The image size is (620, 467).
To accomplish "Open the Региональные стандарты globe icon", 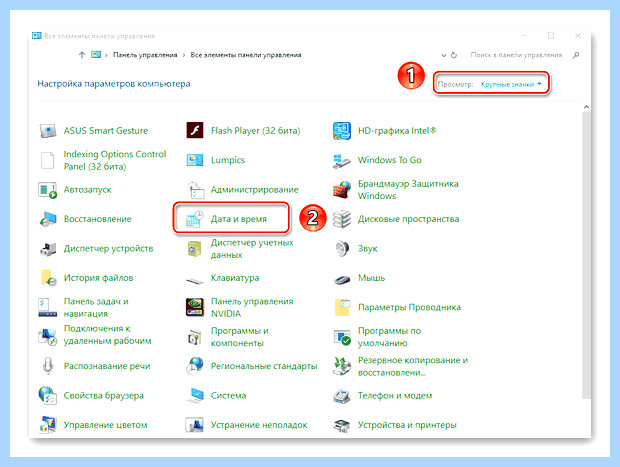I will click(195, 366).
